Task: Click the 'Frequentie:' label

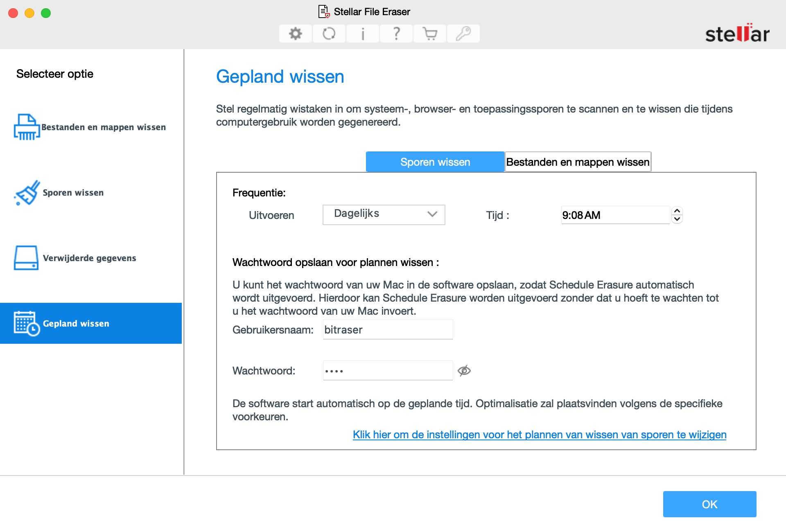Action: pyautogui.click(x=259, y=192)
